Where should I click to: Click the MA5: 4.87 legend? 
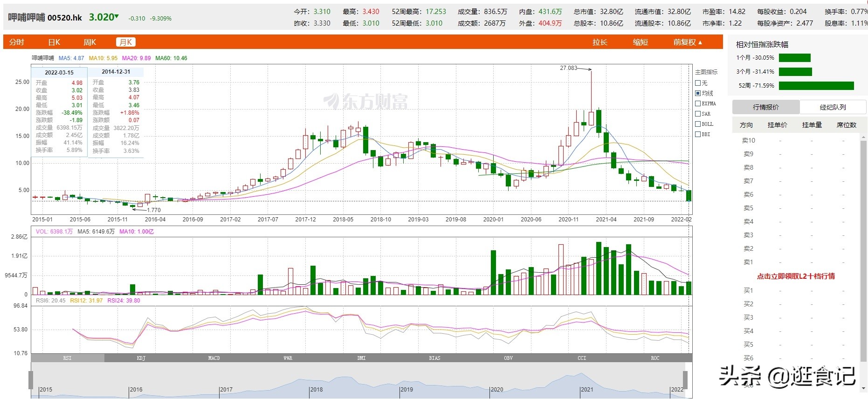pos(71,58)
